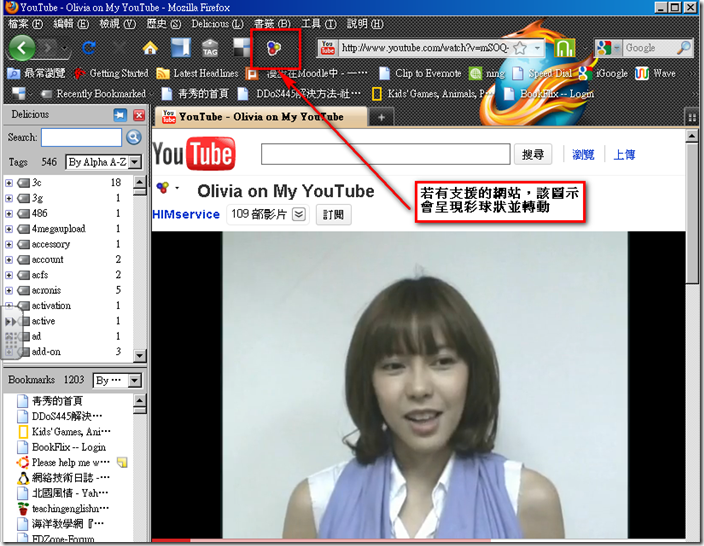The width and height of the screenshot is (704, 546).
Task: Click in the Google search bar field
Action: point(649,48)
